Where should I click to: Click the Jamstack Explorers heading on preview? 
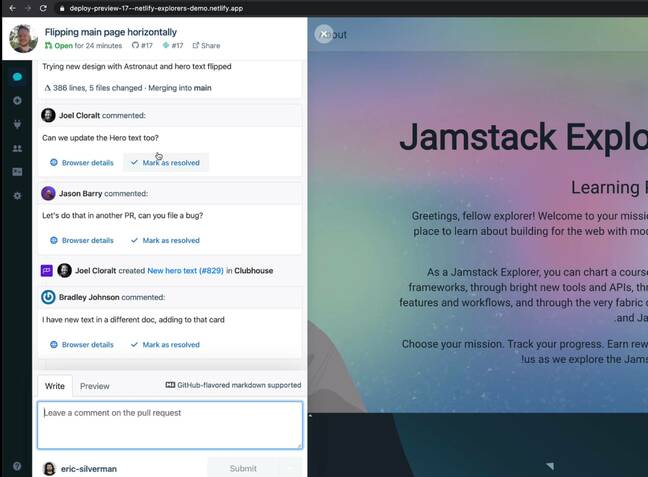523,137
